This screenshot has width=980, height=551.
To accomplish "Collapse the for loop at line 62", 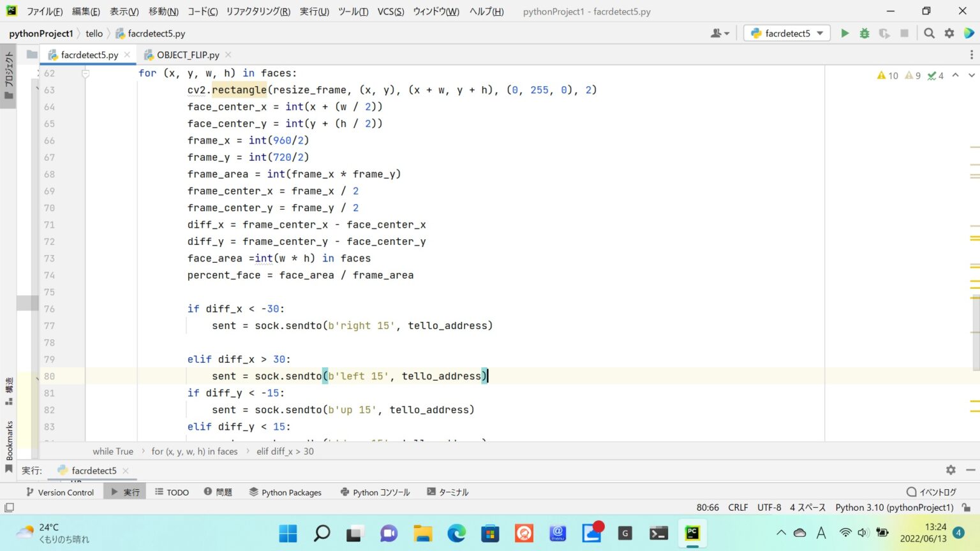I will pos(85,73).
